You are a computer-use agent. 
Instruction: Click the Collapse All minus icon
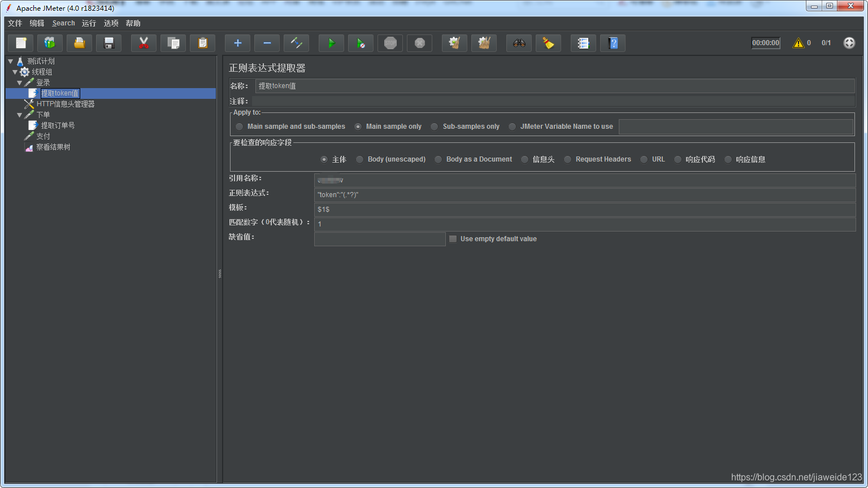(267, 43)
